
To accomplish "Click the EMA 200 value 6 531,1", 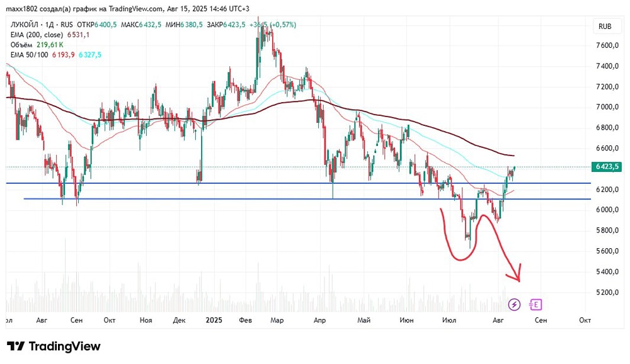I will [x=78, y=35].
